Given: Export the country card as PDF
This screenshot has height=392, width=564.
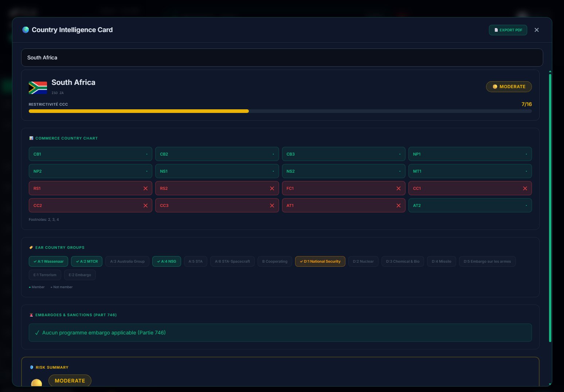Looking at the screenshot, I should (508, 30).
